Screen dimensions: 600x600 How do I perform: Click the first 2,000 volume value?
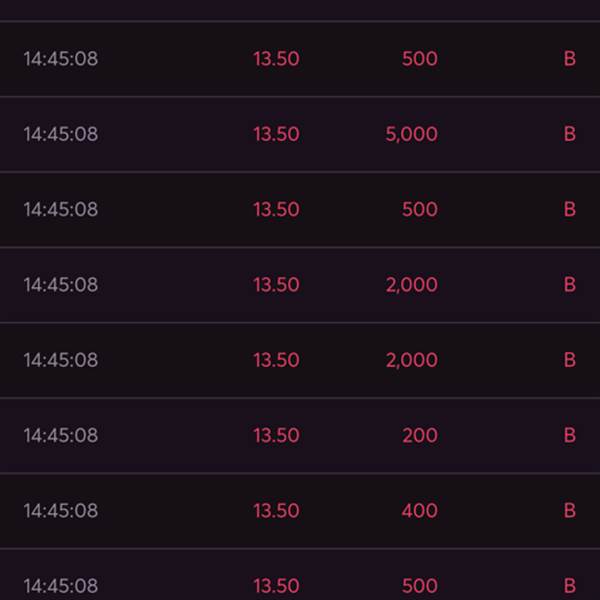coord(411,285)
